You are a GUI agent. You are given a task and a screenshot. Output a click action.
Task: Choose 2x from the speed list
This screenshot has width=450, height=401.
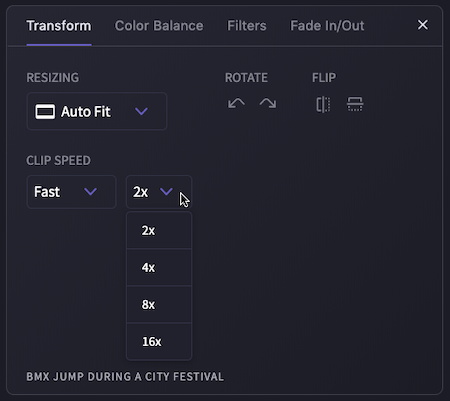coord(159,230)
